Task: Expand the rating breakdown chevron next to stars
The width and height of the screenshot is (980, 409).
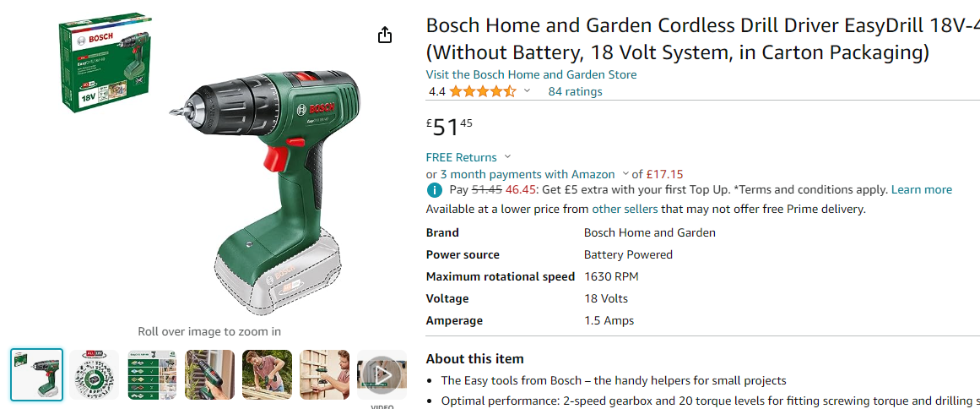Action: 528,91
